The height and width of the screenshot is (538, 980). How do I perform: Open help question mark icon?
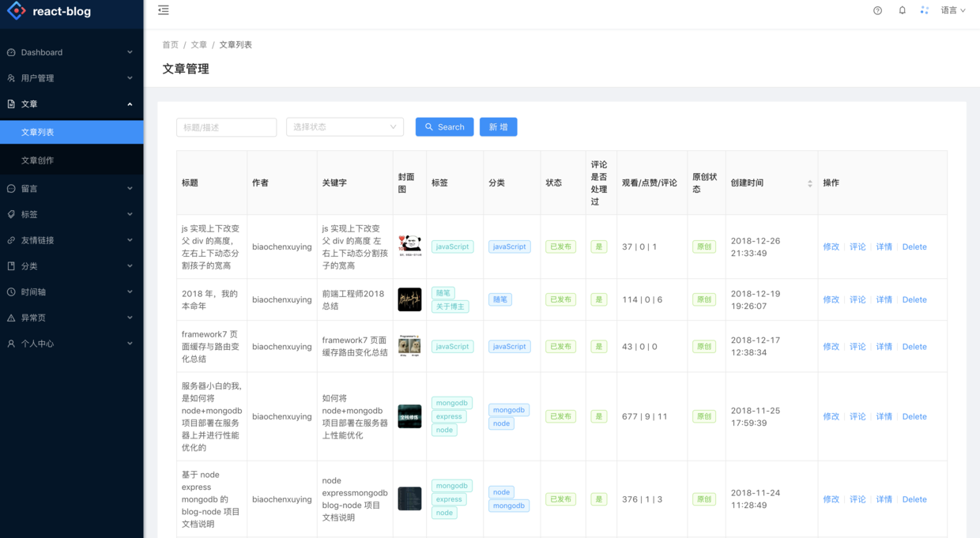coord(877,11)
